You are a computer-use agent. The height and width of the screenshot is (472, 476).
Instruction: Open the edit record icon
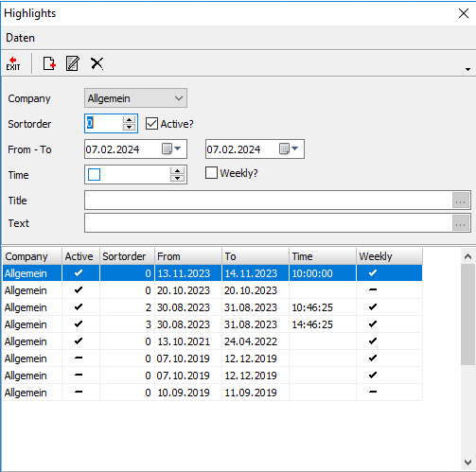point(73,63)
